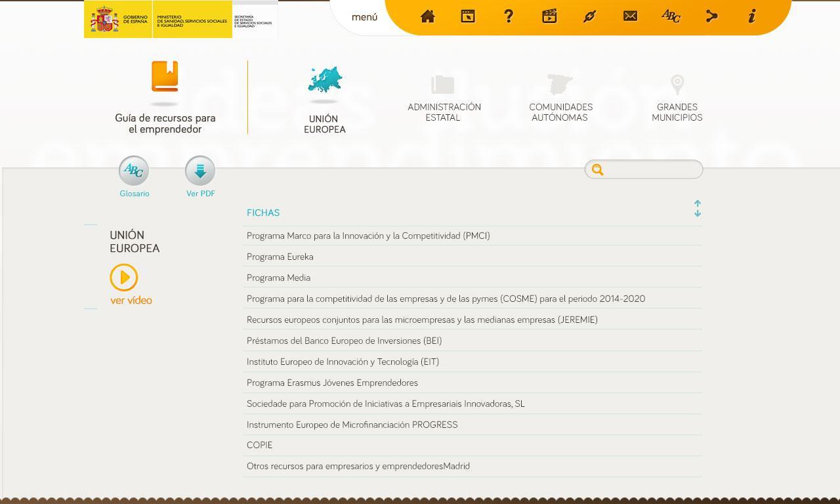
Task: Open the browser window icon in menu
Action: tap(468, 16)
